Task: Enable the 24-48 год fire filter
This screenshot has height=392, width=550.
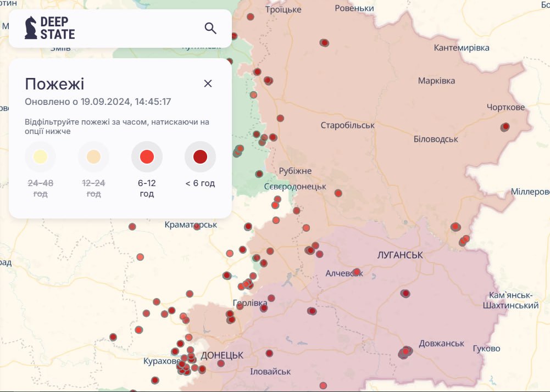Action: click(x=40, y=157)
